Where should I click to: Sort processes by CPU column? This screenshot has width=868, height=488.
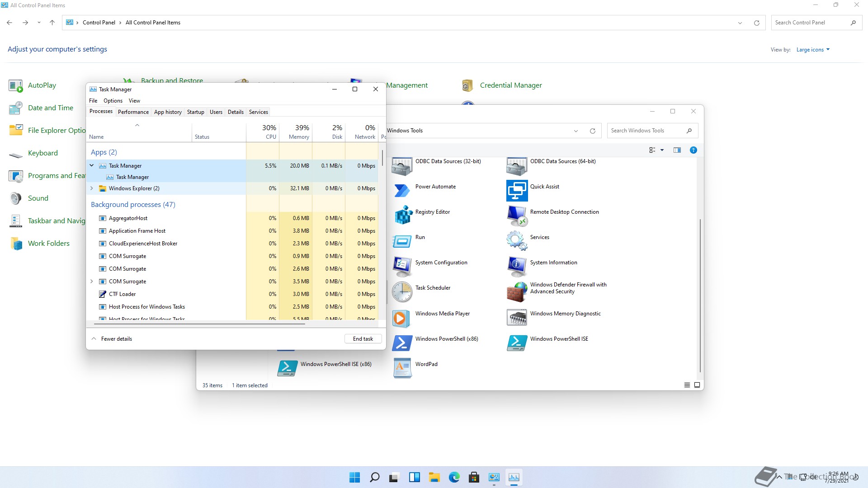[x=263, y=132]
